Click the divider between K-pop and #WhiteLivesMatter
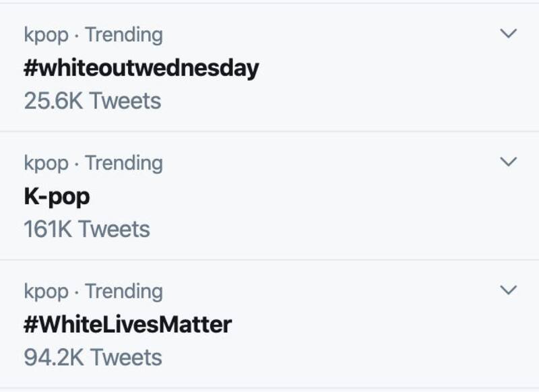Image resolution: width=539 pixels, height=392 pixels. (269, 260)
